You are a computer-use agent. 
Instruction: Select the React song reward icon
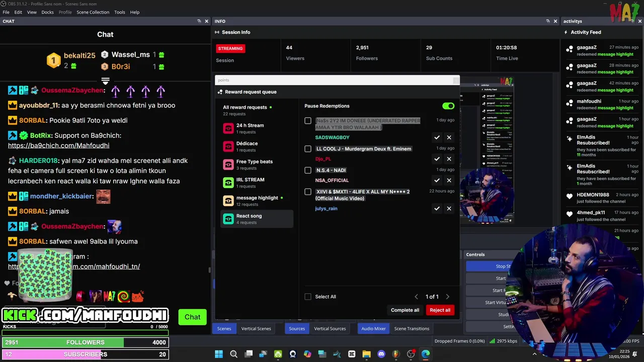[x=228, y=219]
